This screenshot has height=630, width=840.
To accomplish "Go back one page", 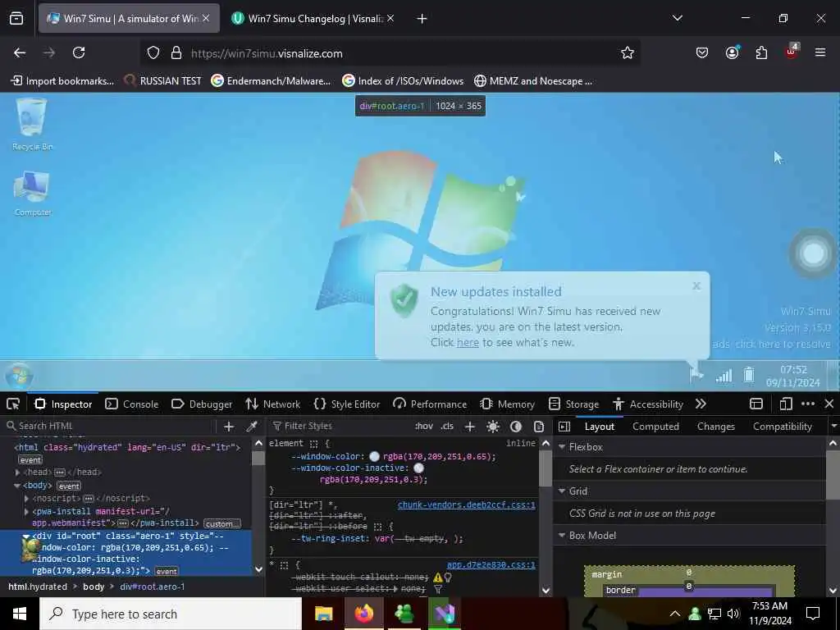I will tap(20, 52).
